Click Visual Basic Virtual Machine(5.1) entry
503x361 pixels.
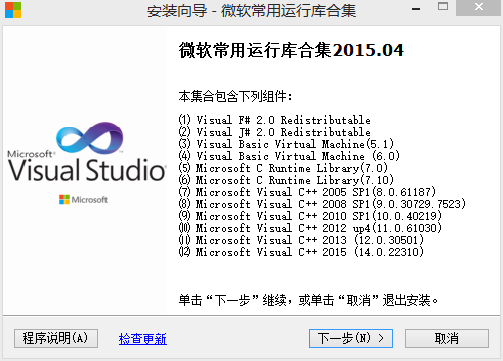[286, 144]
